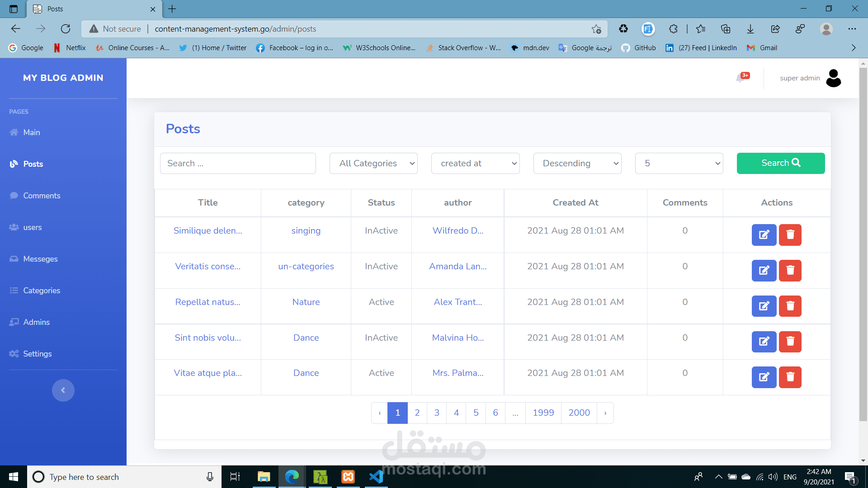Screen dimensions: 868x488
Task: Click next page arrow in pagination
Action: 605,413
